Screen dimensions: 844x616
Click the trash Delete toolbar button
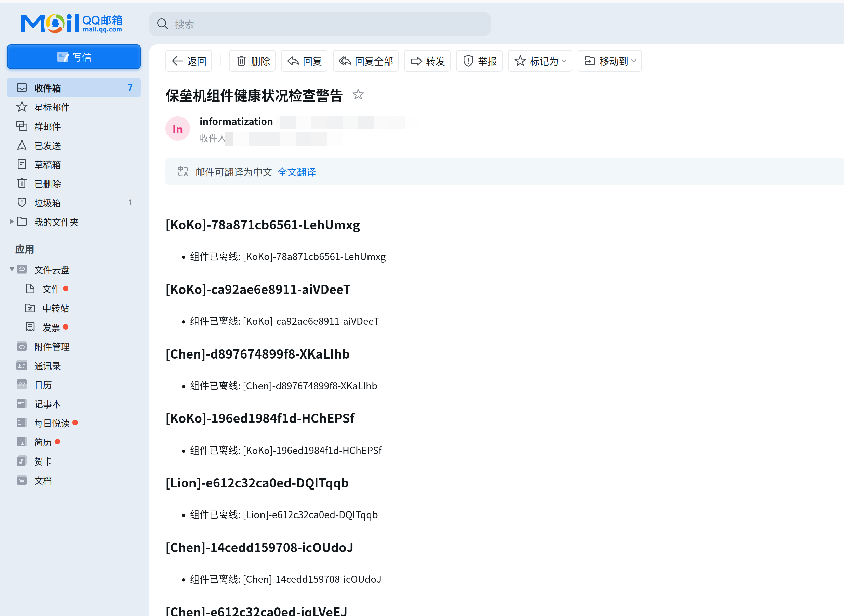pyautogui.click(x=252, y=61)
